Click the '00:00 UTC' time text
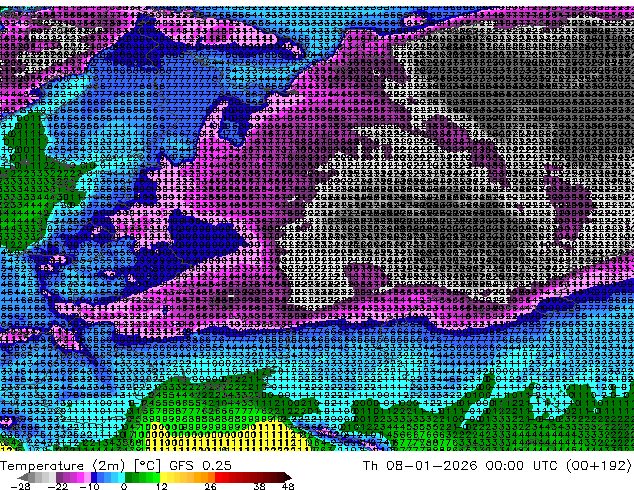Viewport: 634px width, 490px height. (524, 466)
